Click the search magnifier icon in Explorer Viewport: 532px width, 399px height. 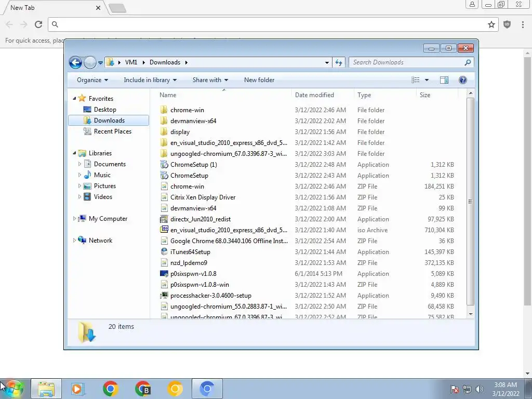pyautogui.click(x=468, y=62)
